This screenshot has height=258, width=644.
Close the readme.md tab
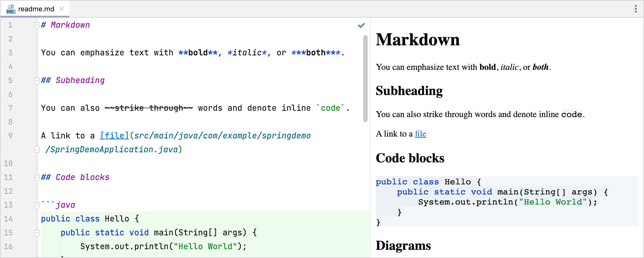[x=62, y=9]
